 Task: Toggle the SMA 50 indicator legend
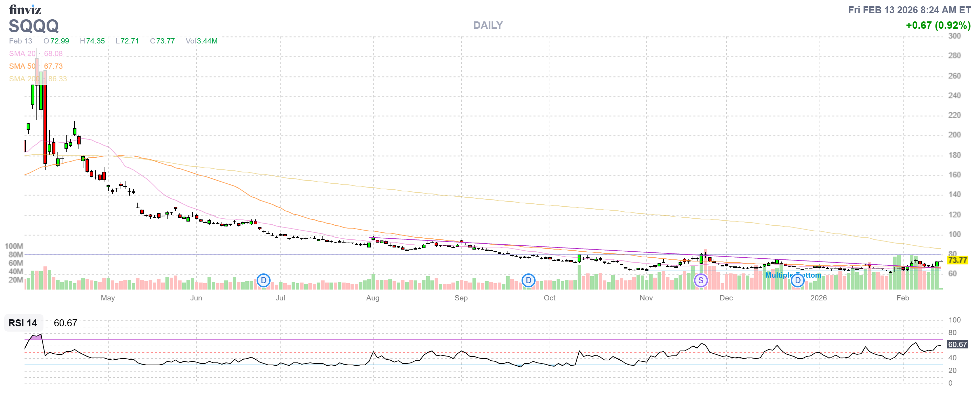(x=22, y=66)
